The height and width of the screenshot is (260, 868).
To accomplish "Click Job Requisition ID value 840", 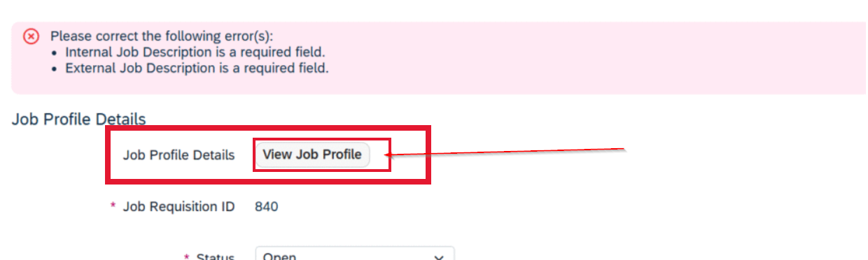I will click(x=267, y=207).
